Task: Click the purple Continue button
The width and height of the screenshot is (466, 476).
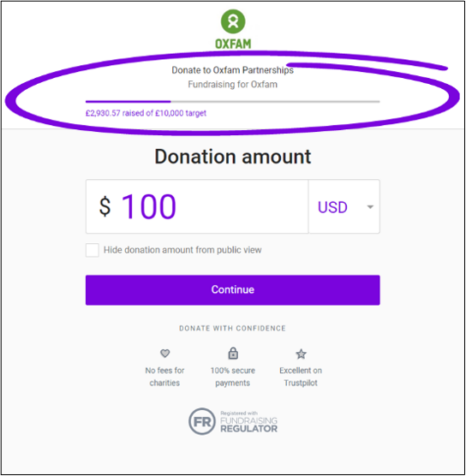Action: [233, 290]
